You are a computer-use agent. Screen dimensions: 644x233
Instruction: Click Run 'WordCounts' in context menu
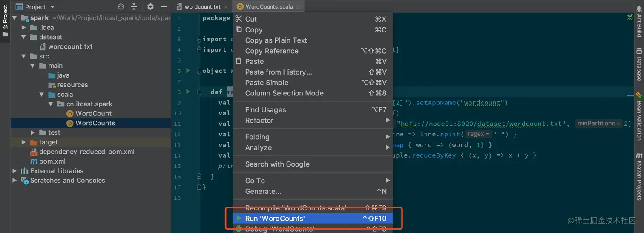(x=313, y=219)
